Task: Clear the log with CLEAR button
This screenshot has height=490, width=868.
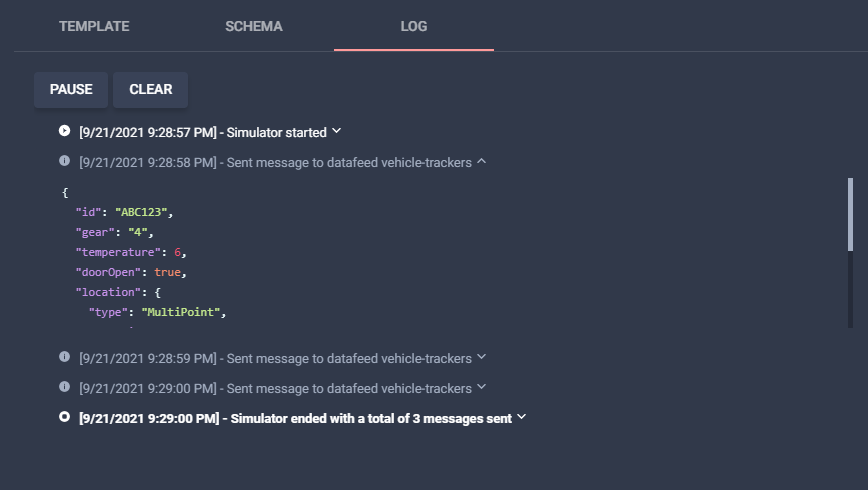Action: click(151, 89)
